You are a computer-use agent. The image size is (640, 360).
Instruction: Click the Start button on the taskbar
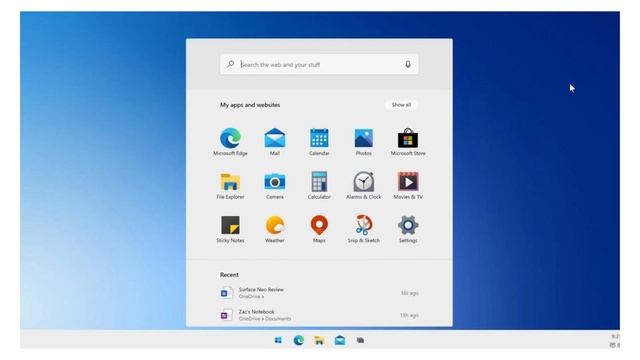click(278, 340)
